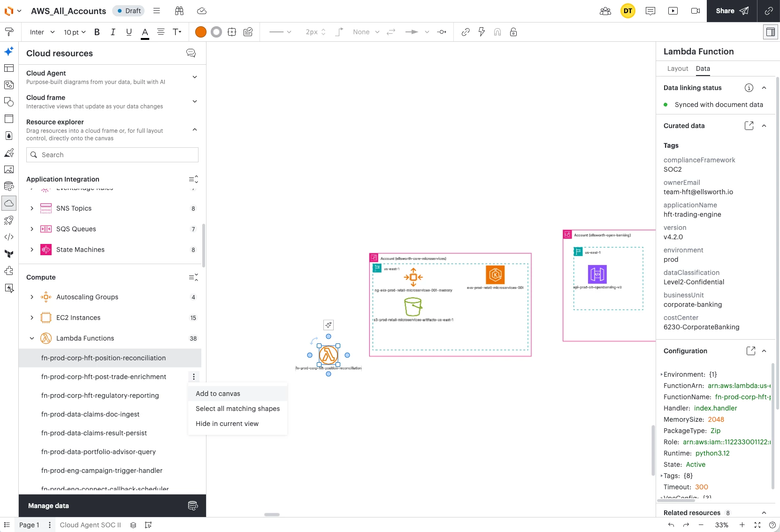The width and height of the screenshot is (780, 532).
Task: Toggle the right panel layout icon
Action: coord(771,32)
